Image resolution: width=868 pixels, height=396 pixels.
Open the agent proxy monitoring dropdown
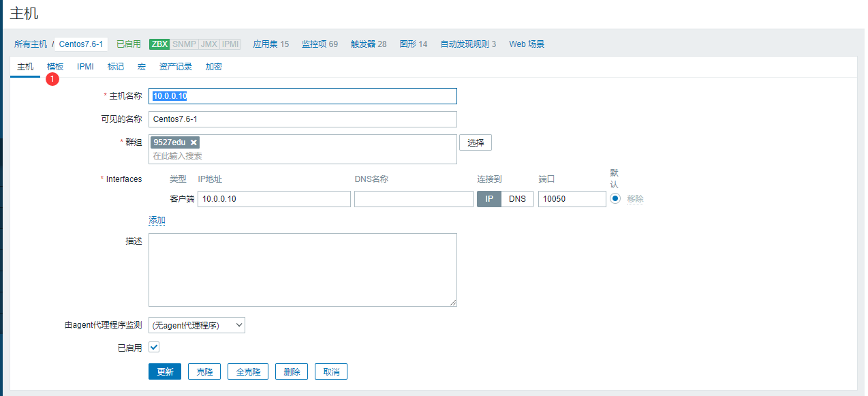click(x=197, y=325)
